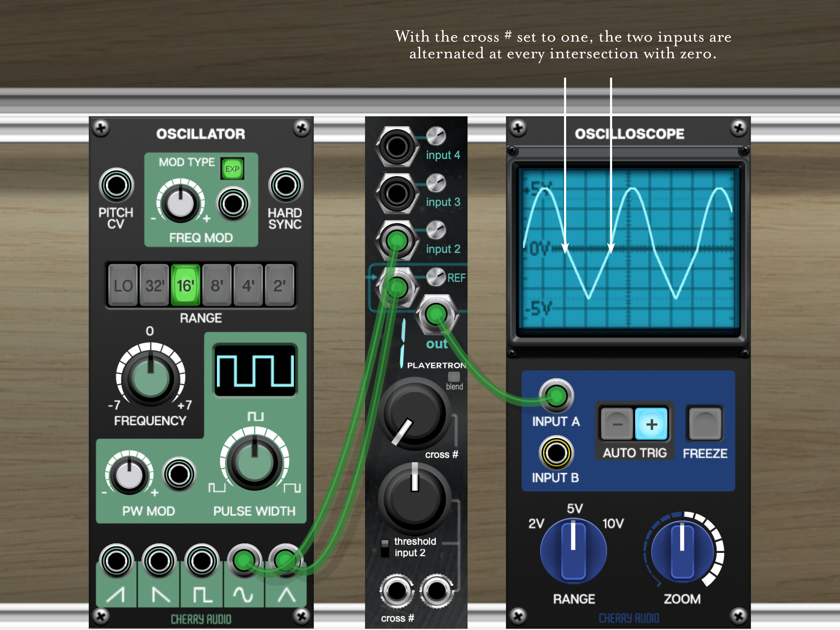Click the ramp-down waveform output jack
Viewport: 840px width, 630px height.
[x=159, y=561]
